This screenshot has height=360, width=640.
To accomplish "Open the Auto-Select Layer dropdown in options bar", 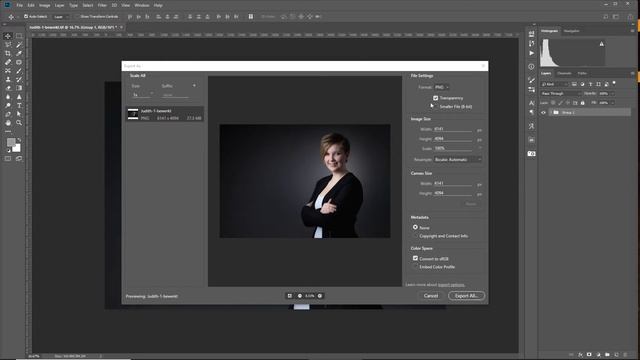I will [x=61, y=17].
